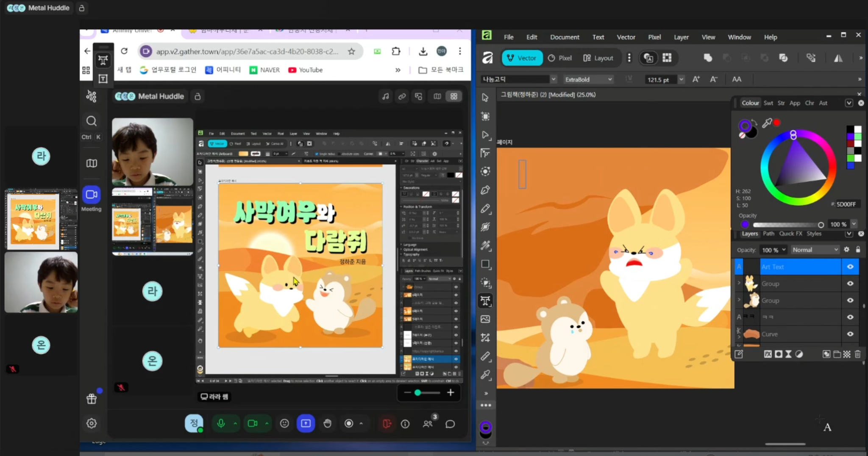Hide the Art Text layer
Image resolution: width=868 pixels, height=456 pixels.
pos(850,267)
